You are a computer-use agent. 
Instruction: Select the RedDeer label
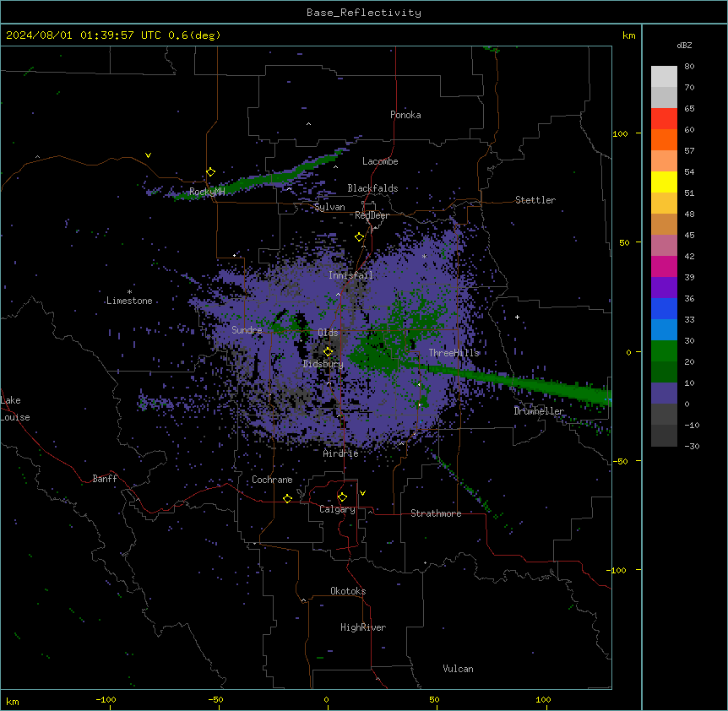[372, 215]
